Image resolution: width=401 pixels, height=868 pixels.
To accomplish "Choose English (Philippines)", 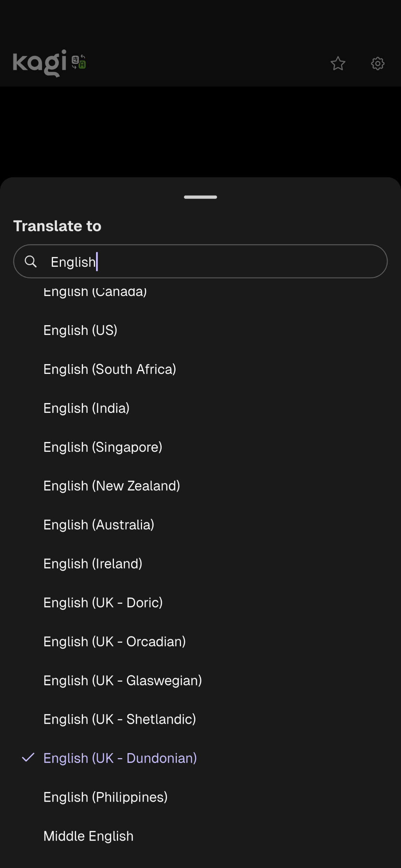I will point(105,797).
